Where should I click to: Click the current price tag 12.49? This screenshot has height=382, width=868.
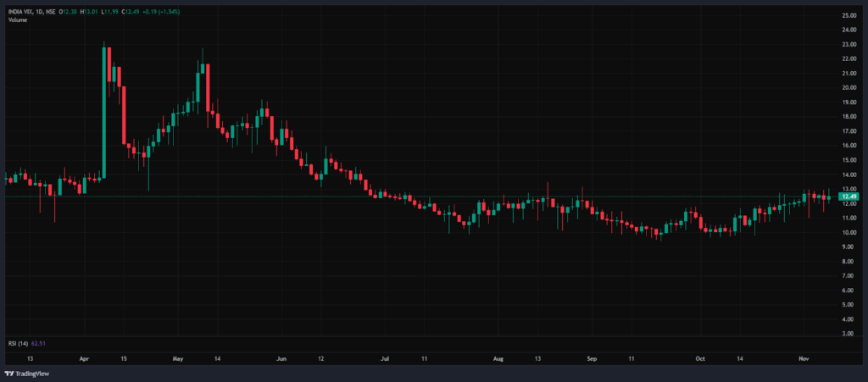[x=849, y=197]
